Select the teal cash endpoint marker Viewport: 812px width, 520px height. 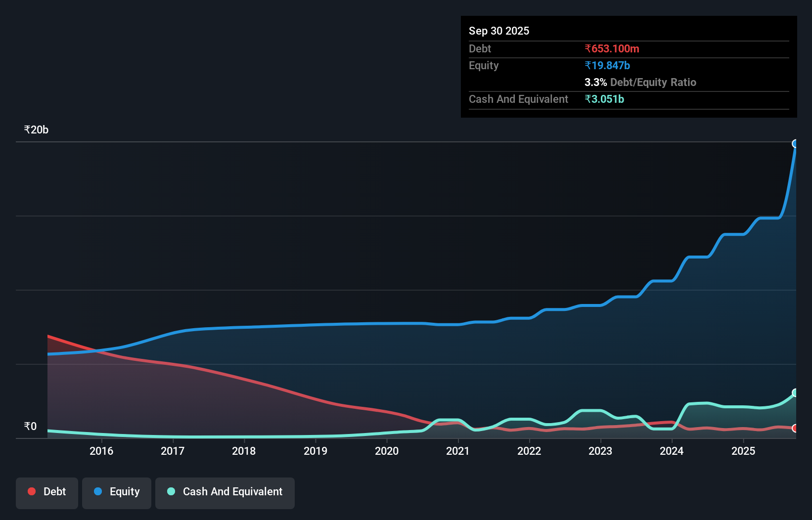point(795,393)
